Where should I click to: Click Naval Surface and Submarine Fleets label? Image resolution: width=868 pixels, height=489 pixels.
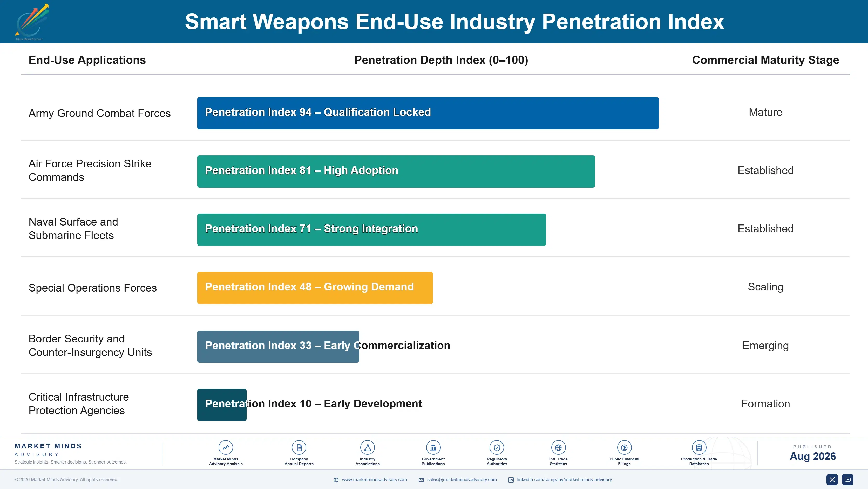73,229
